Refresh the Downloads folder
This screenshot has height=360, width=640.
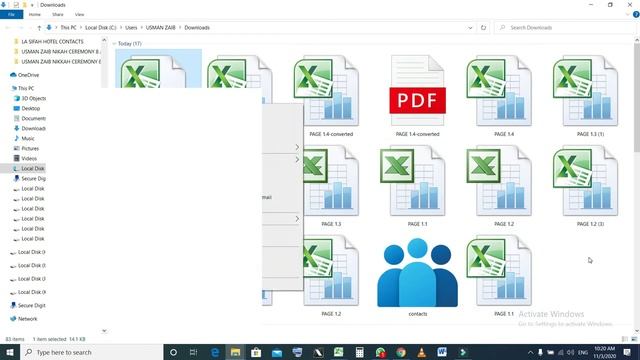(x=483, y=28)
